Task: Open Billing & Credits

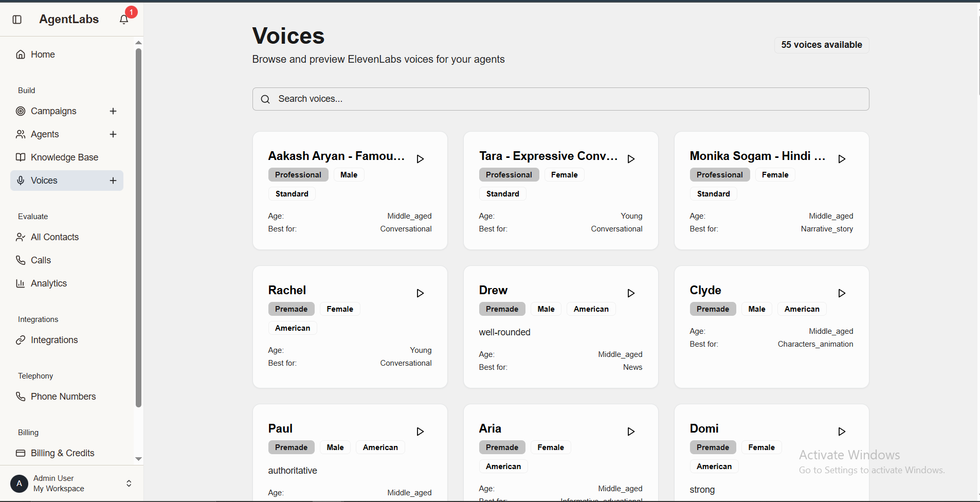Action: [x=62, y=453]
